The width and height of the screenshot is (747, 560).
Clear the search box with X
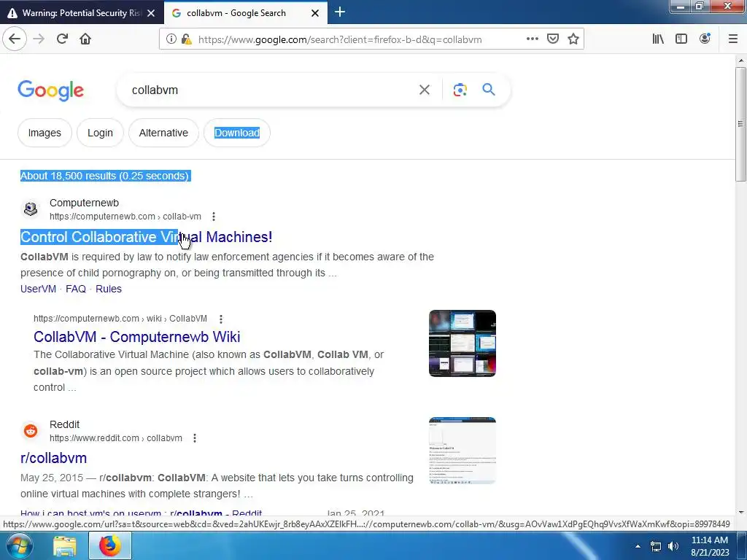425,90
